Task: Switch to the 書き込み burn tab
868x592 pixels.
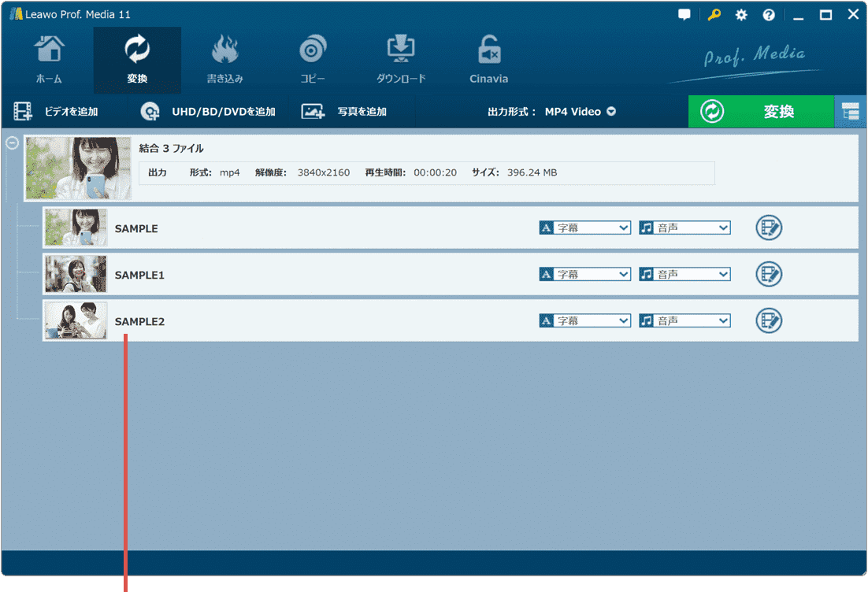Action: 224,60
